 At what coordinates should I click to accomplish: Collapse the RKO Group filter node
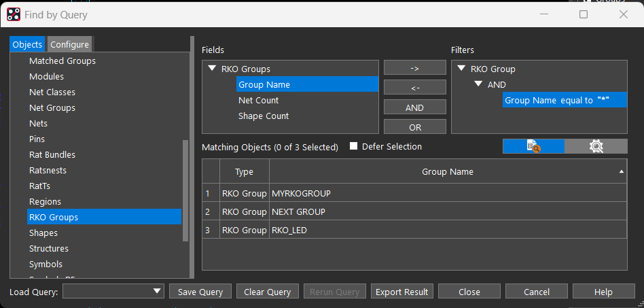pos(462,69)
